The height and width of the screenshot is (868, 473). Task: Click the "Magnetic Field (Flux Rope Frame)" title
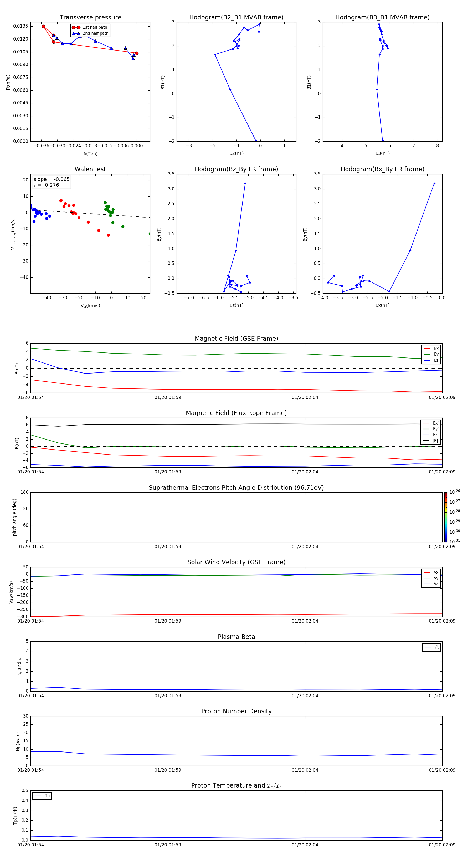pyautogui.click(x=236, y=413)
